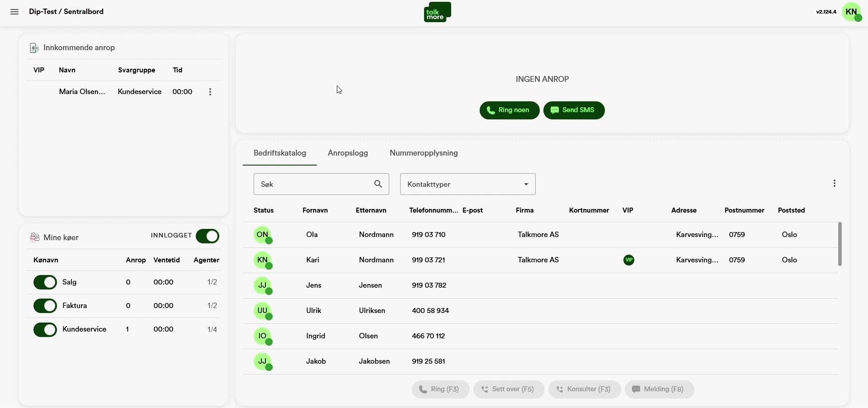Open options menu for Maria Olsen's call
The height and width of the screenshot is (408, 868).
click(210, 92)
